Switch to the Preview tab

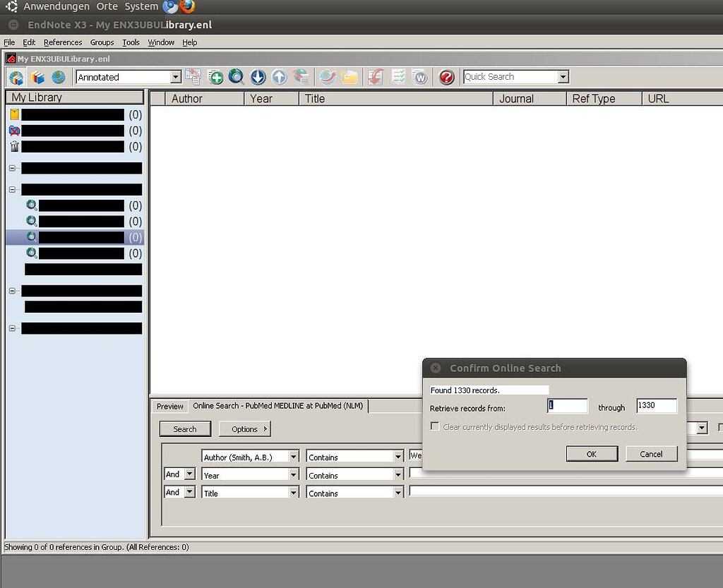(x=169, y=406)
